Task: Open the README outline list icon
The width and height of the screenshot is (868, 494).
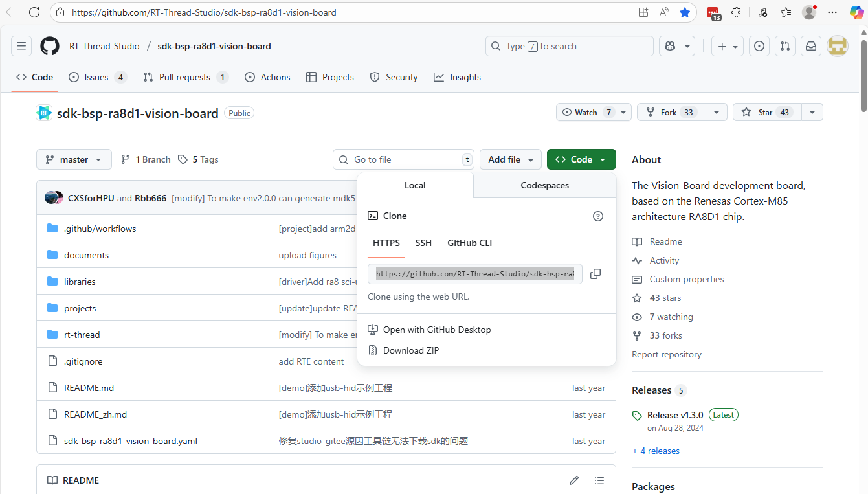Action: coord(599,480)
